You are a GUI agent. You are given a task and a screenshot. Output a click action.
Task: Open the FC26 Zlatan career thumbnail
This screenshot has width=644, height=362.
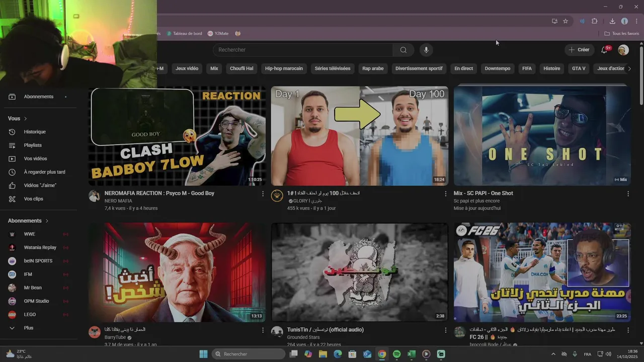pyautogui.click(x=542, y=272)
